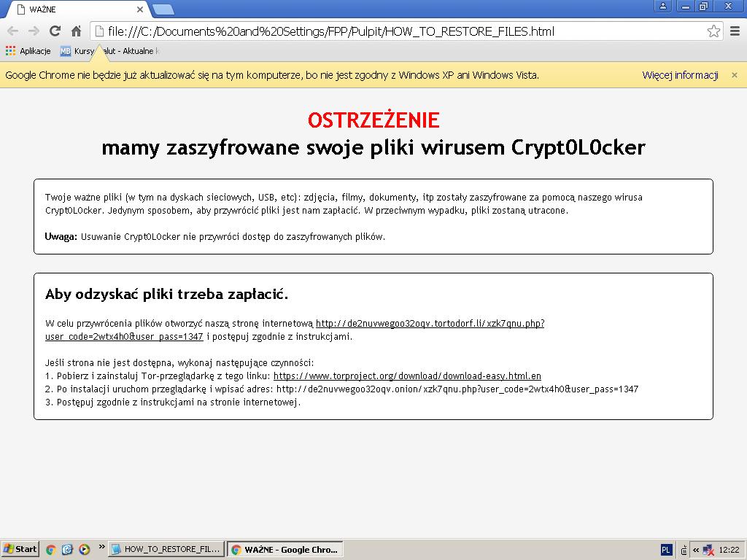Go back with the browser back arrow

pos(12,31)
